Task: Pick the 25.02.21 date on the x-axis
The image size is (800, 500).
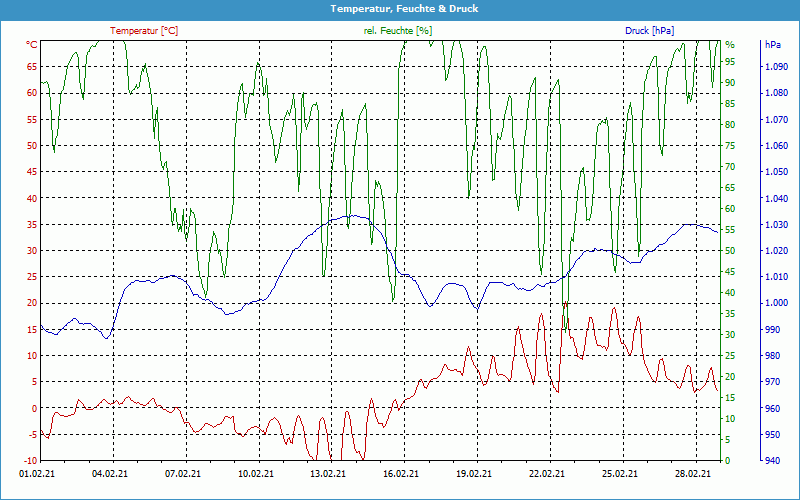Action: coord(620,475)
